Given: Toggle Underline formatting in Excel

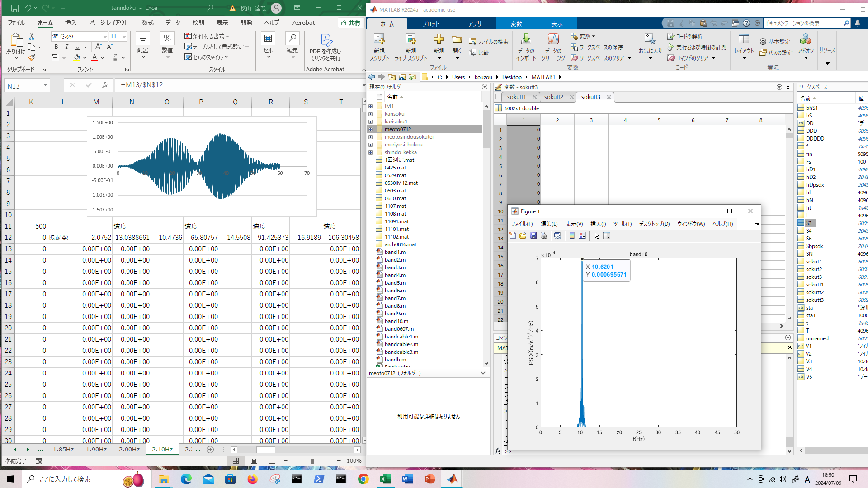Looking at the screenshot, I should [x=77, y=47].
